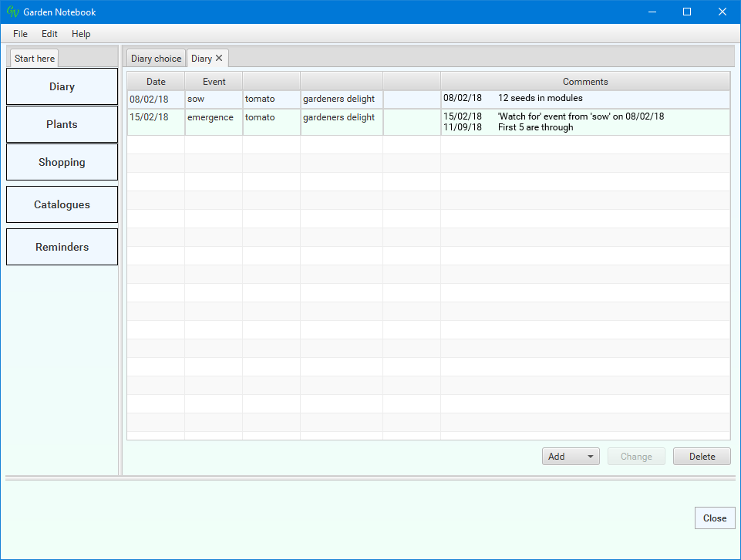The height and width of the screenshot is (560, 741).
Task: Click the Close button at bottom right
Action: [714, 518]
